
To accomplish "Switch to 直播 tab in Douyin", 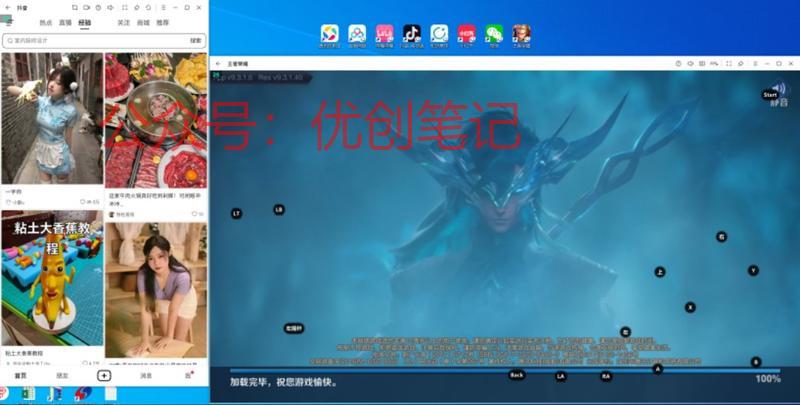I will coord(65,23).
